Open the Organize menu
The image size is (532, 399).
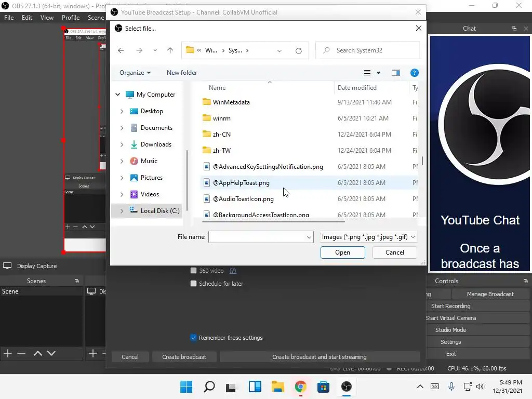(x=135, y=73)
